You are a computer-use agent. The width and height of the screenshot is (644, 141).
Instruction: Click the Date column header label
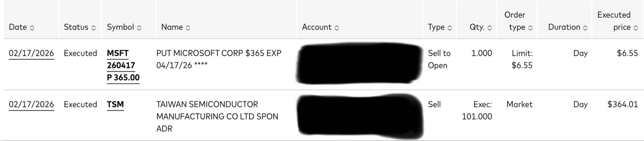click(18, 27)
